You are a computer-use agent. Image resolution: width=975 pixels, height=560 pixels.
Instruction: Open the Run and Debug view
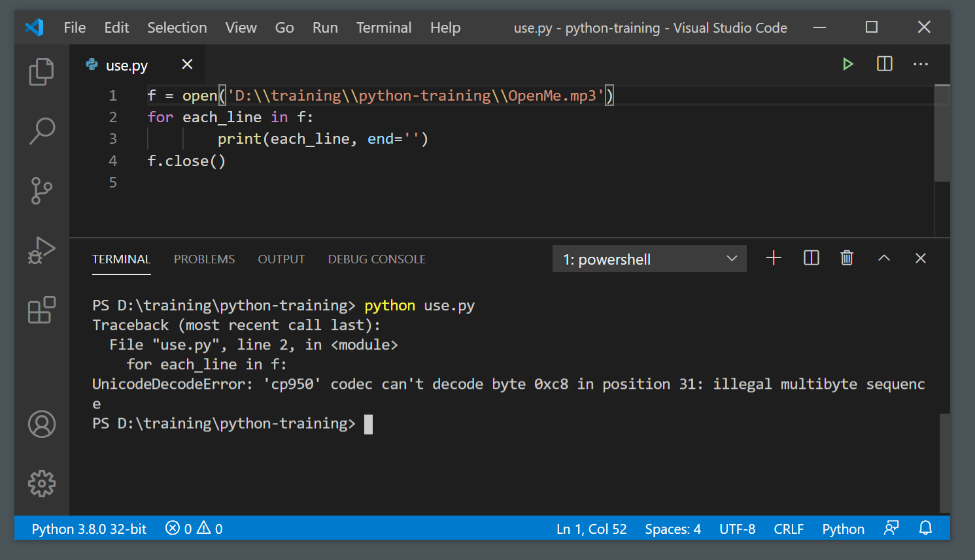click(41, 250)
